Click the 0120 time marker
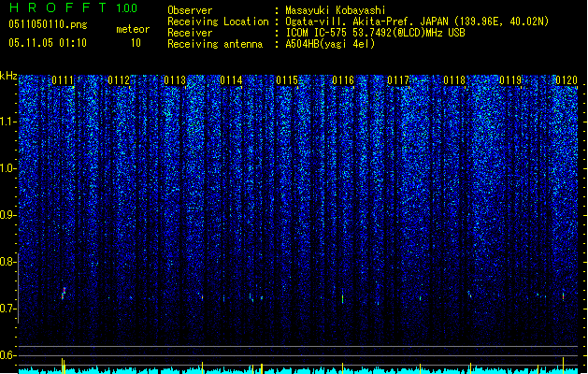The height and width of the screenshot is (374, 588). point(566,80)
